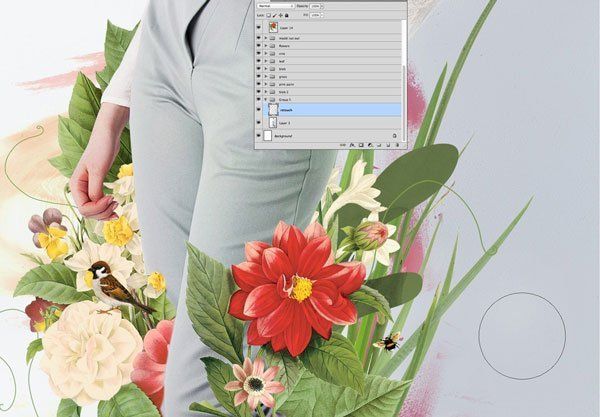Click the Layer 3 thumbnail

[273, 123]
